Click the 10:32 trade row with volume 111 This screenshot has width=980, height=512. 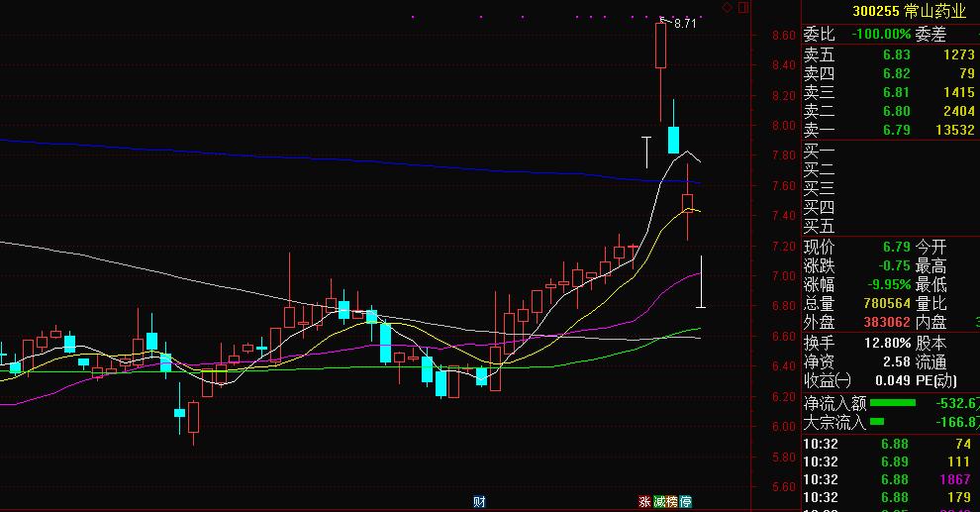click(889, 461)
